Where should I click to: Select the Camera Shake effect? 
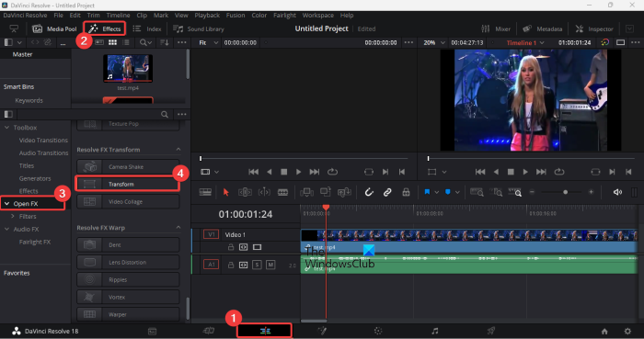[x=128, y=167]
